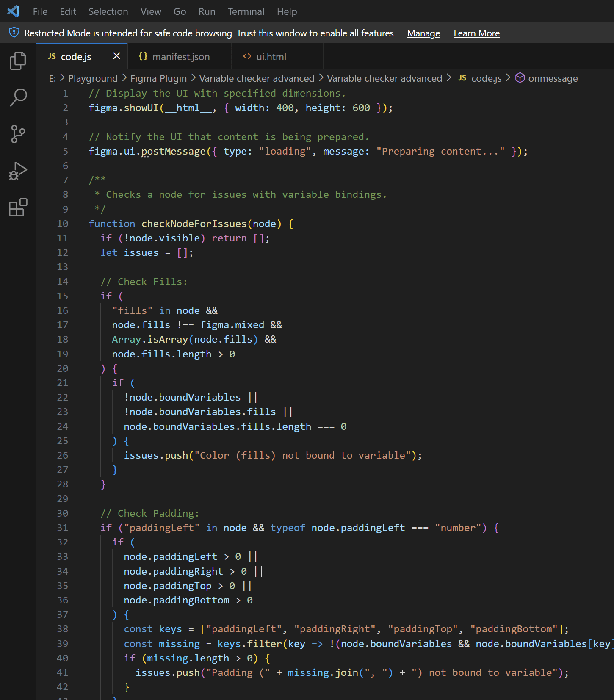
Task: Switch to the manifest.json tab
Action: pos(180,56)
